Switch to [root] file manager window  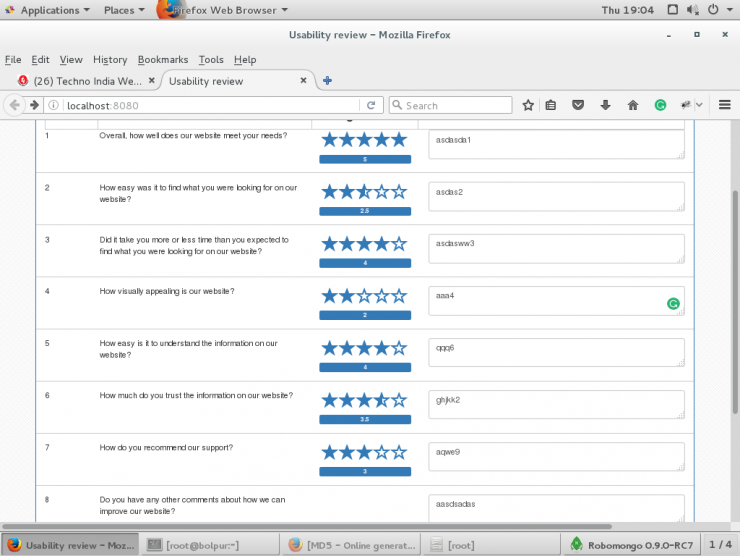(490, 545)
